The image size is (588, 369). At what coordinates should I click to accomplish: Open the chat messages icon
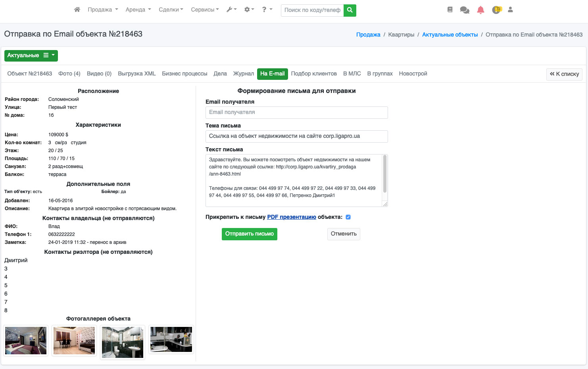464,10
